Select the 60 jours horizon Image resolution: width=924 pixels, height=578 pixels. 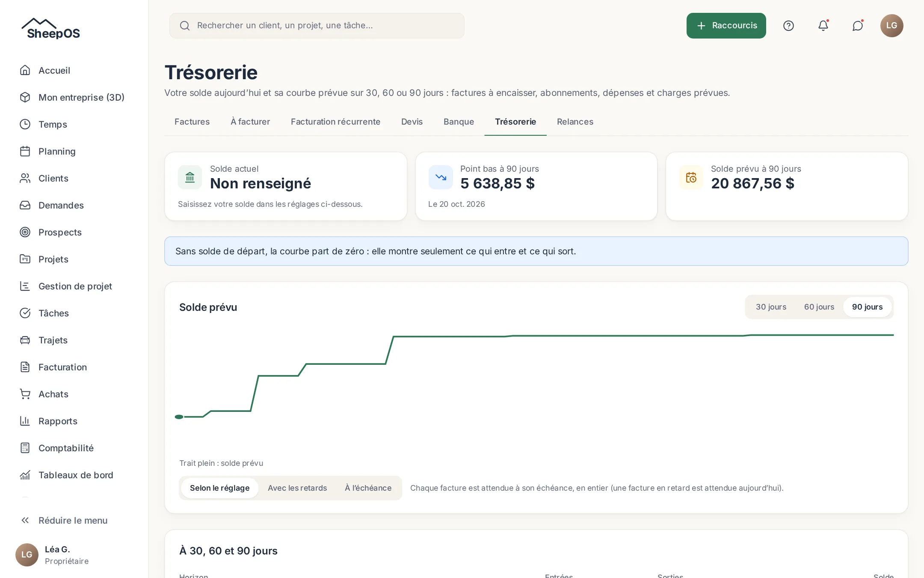[x=819, y=307]
